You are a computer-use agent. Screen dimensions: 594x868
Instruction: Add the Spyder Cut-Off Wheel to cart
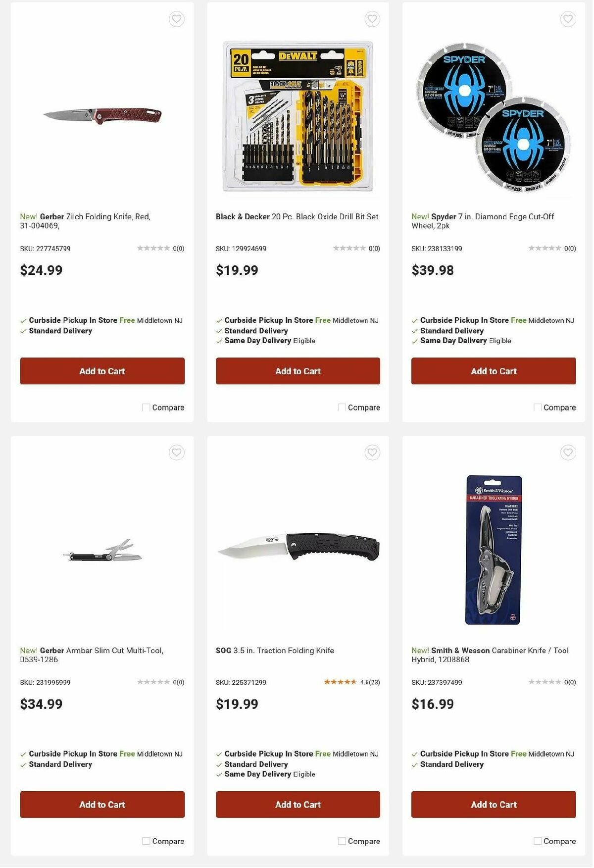click(493, 371)
